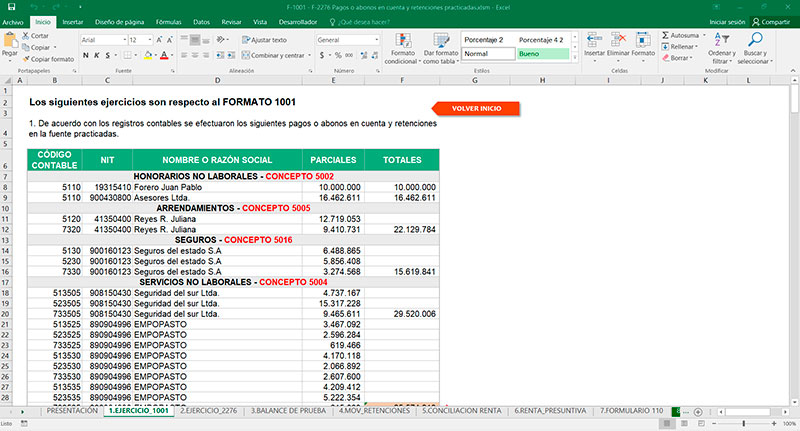Toggle underline S formatting

pyautogui.click(x=107, y=55)
